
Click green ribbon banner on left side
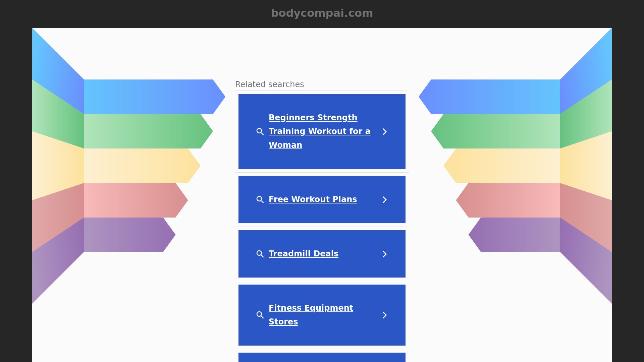tap(141, 131)
